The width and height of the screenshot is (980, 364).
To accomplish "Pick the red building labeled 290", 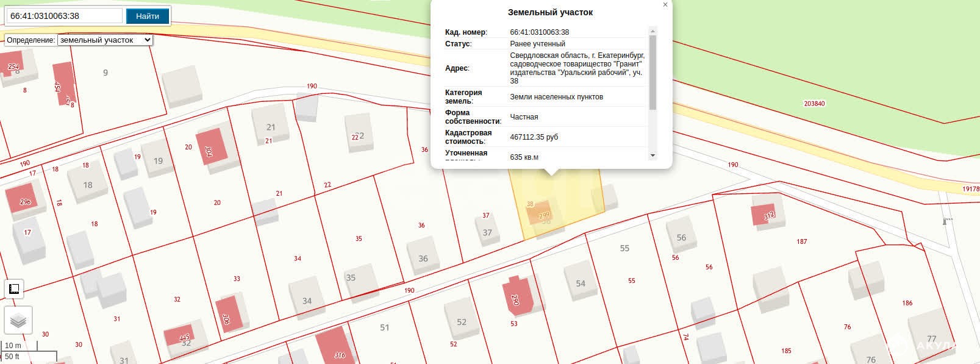I will pyautogui.click(x=518, y=297).
